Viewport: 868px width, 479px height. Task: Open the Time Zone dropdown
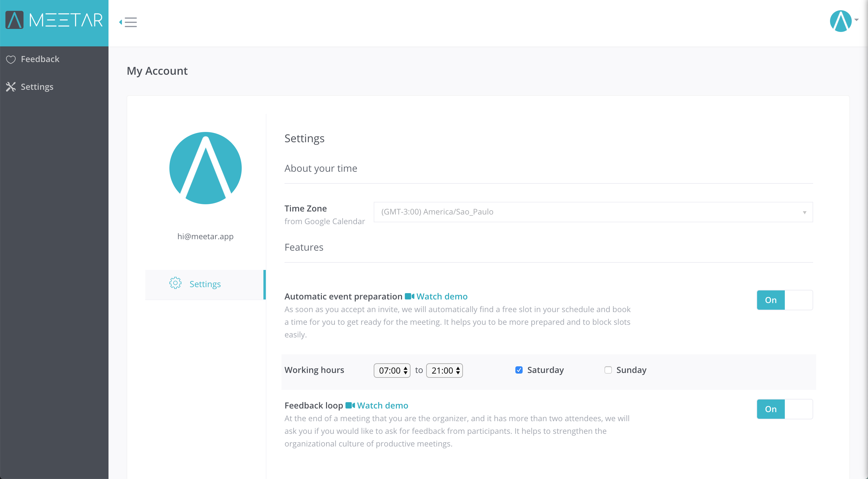coord(593,212)
